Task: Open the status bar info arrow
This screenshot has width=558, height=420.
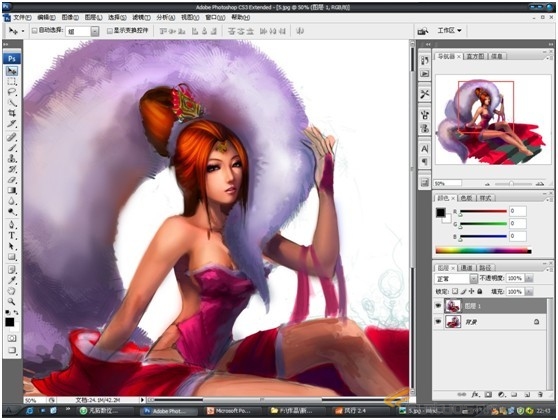Action: [142, 400]
